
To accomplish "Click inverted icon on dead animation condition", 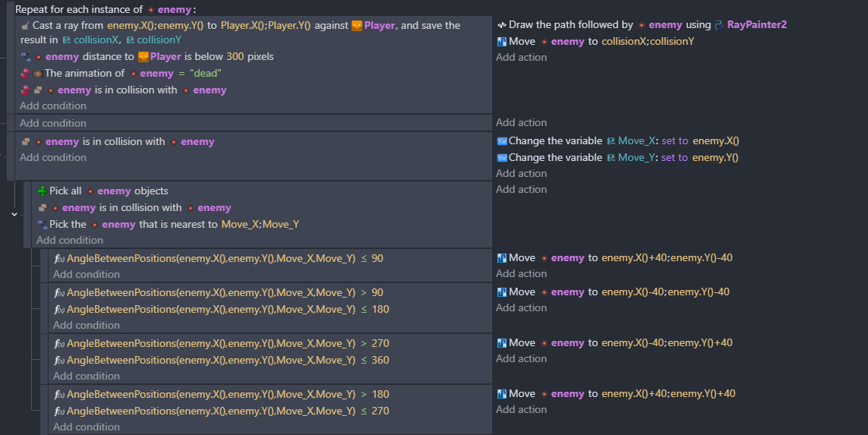I will (x=26, y=73).
